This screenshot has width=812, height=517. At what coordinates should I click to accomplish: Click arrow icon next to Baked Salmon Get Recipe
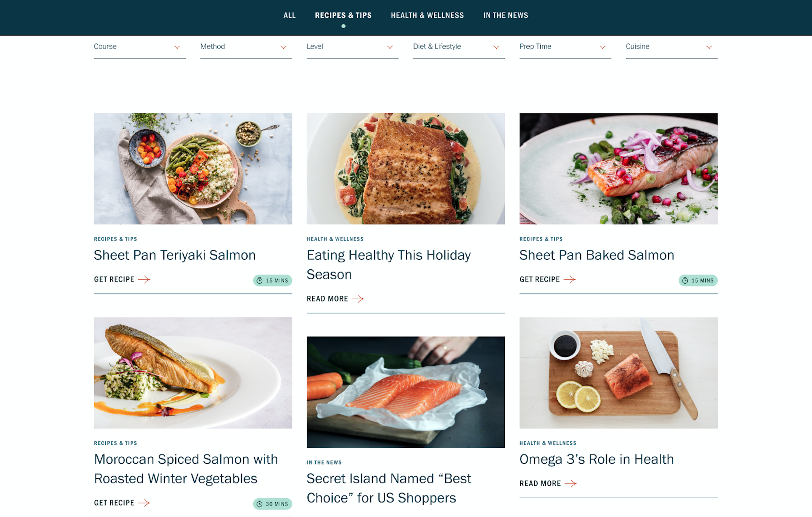pos(569,279)
